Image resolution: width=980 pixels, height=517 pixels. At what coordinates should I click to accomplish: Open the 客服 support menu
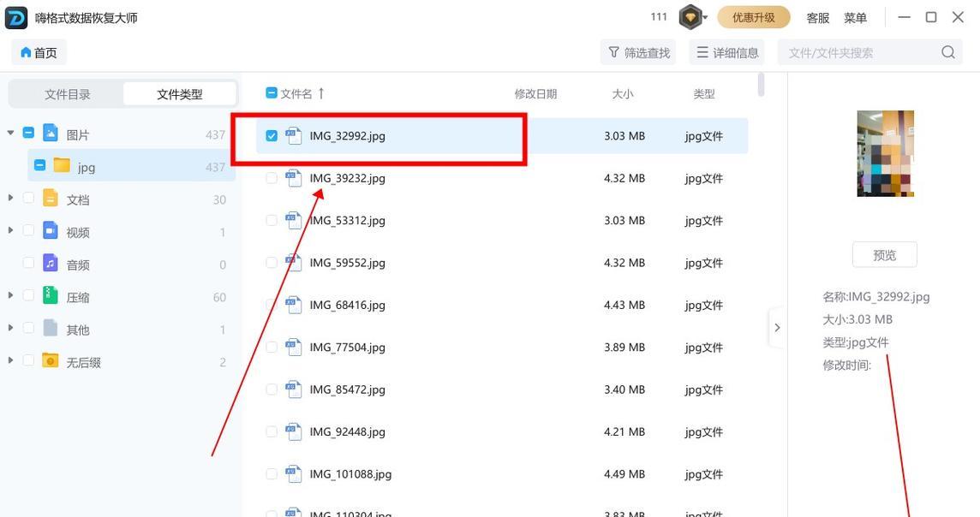click(817, 18)
